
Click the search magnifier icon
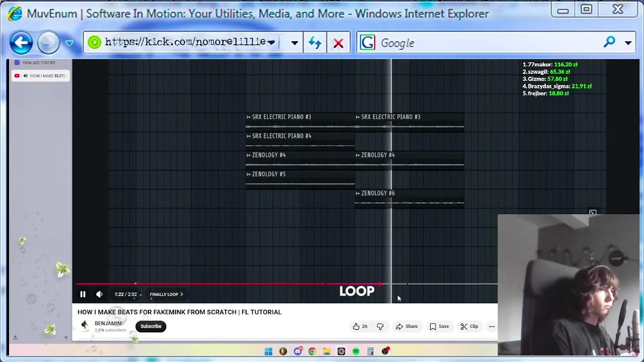609,43
